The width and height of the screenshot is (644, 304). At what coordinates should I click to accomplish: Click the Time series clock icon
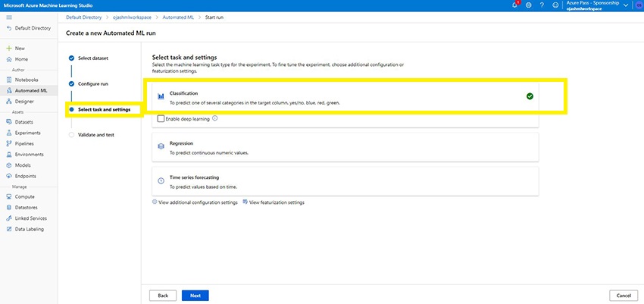161,180
